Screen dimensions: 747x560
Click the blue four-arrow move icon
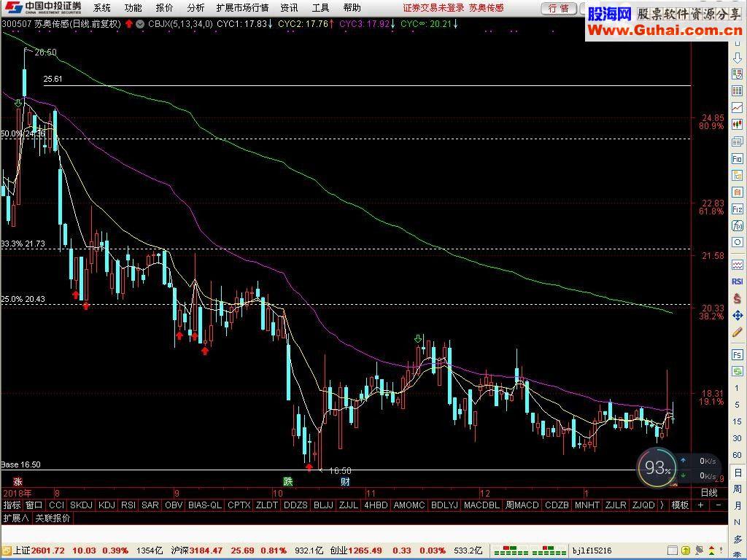tap(738, 315)
